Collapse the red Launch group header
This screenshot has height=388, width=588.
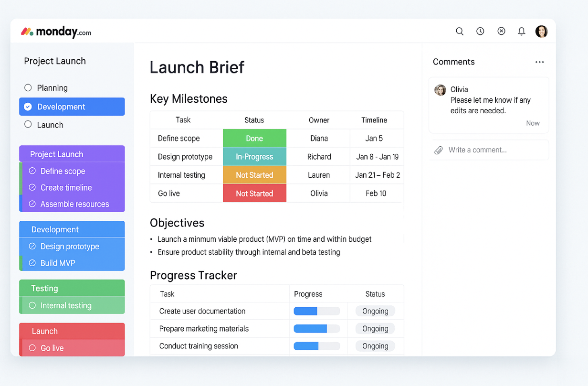[x=72, y=331]
